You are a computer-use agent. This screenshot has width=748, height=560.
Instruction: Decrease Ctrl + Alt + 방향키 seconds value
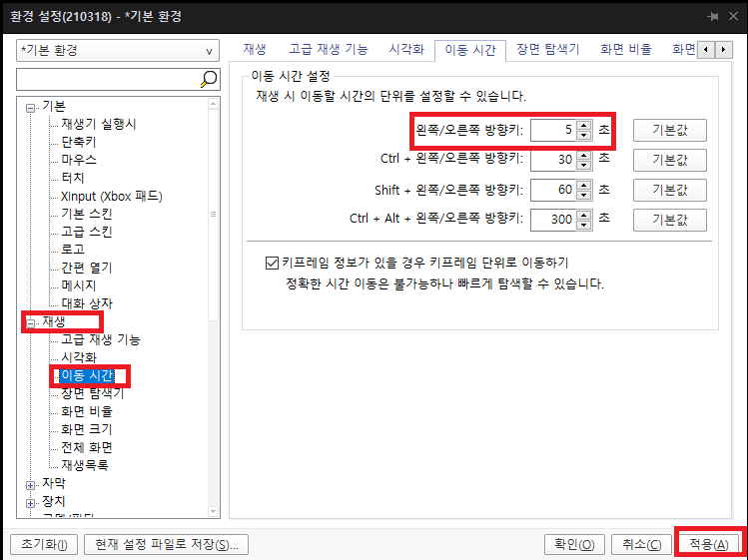[583, 225]
